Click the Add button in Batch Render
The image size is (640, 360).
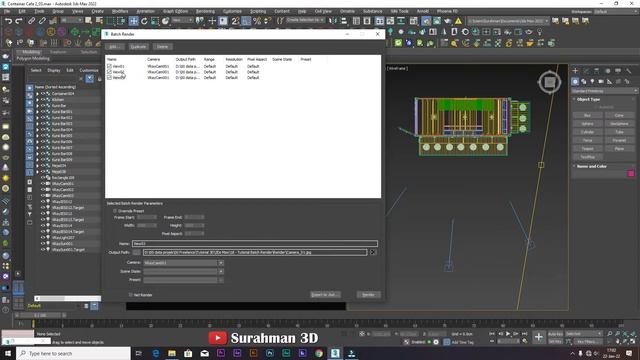tap(115, 47)
